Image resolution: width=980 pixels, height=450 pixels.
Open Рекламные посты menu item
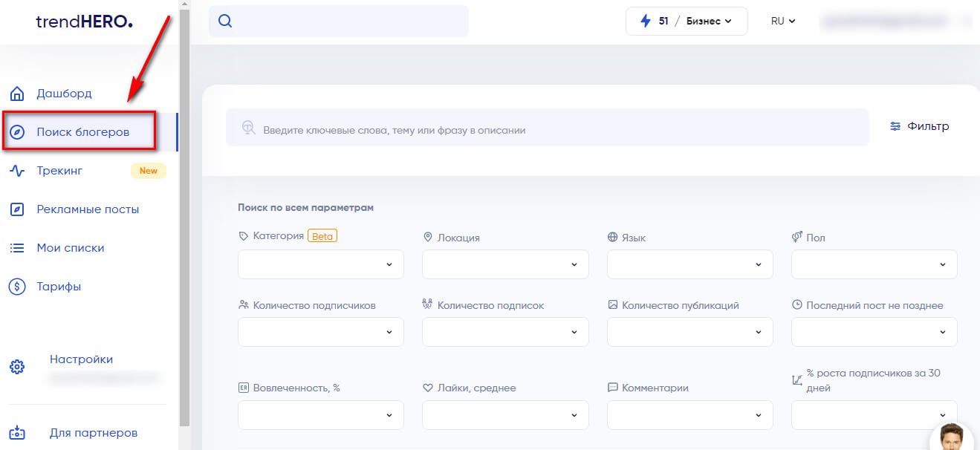pos(88,209)
